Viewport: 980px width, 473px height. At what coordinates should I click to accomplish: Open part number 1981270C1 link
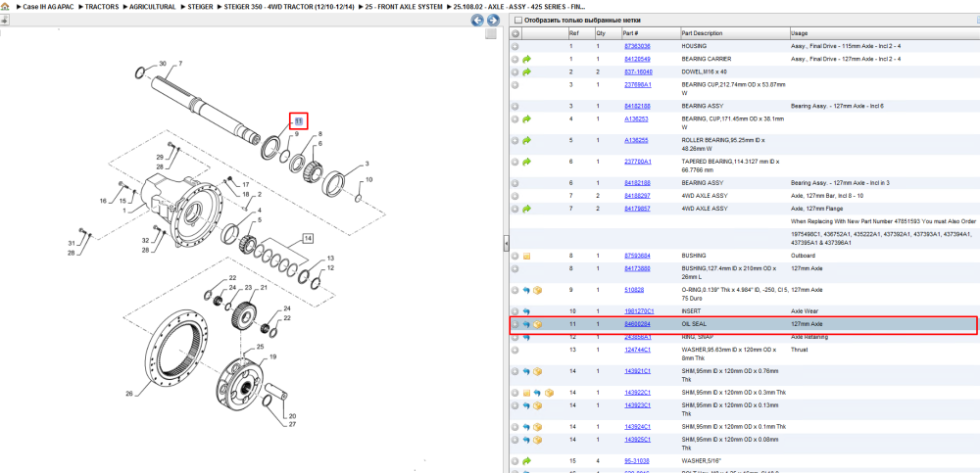click(x=639, y=311)
